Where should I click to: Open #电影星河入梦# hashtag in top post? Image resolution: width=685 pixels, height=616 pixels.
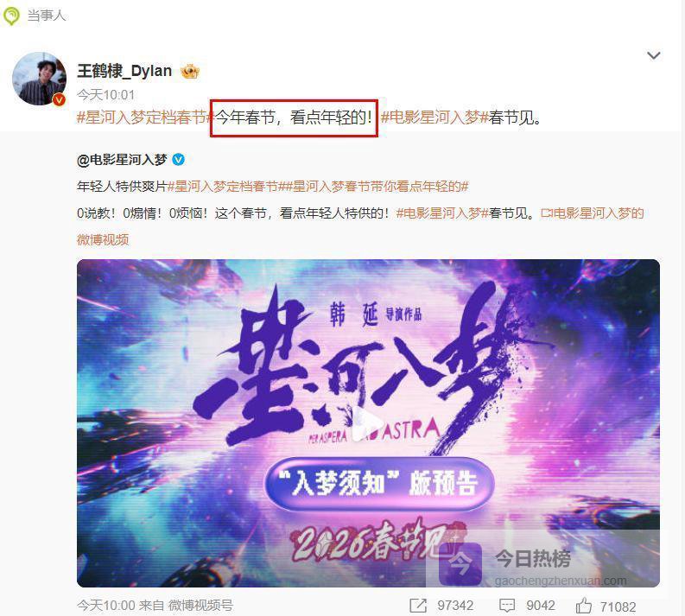coord(434,117)
